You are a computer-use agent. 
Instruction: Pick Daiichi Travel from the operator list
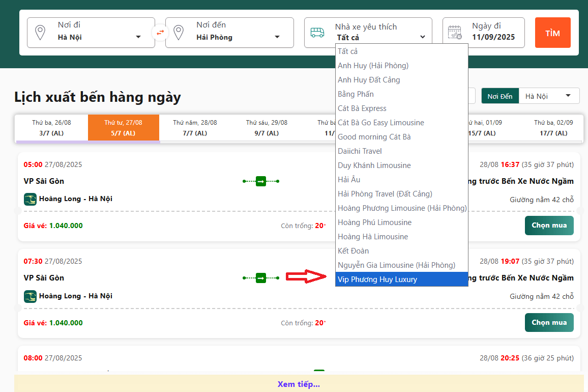click(x=360, y=151)
